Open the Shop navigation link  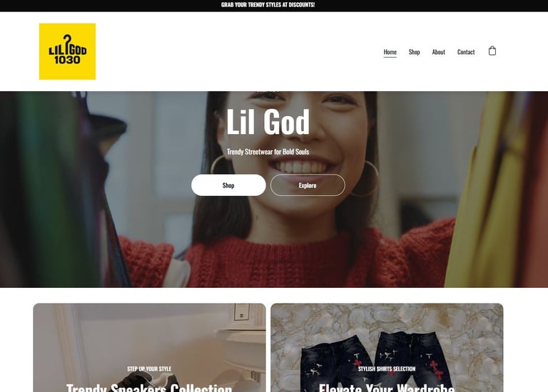tap(414, 52)
